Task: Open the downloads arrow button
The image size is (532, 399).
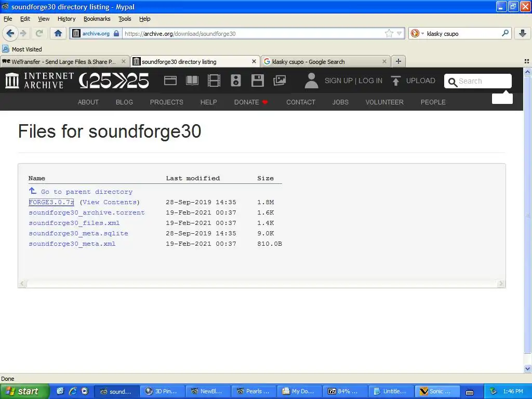Action: 523,33
